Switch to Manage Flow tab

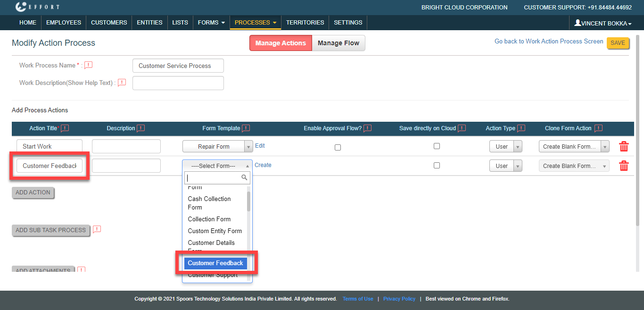(x=338, y=43)
